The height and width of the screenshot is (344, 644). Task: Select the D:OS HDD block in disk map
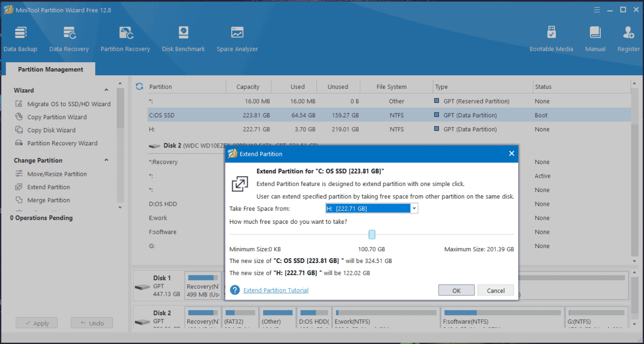314,317
